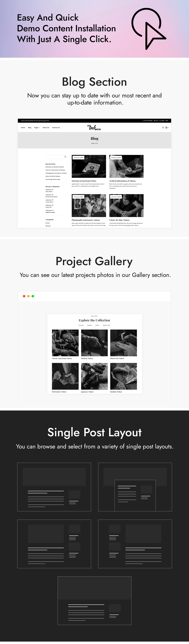
Task: Click the yellow window dot
Action: point(28,296)
